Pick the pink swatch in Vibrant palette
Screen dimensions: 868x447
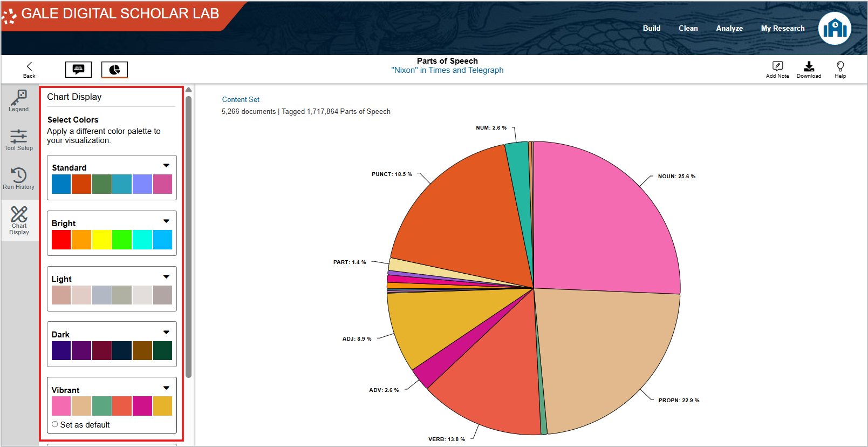[61, 406]
